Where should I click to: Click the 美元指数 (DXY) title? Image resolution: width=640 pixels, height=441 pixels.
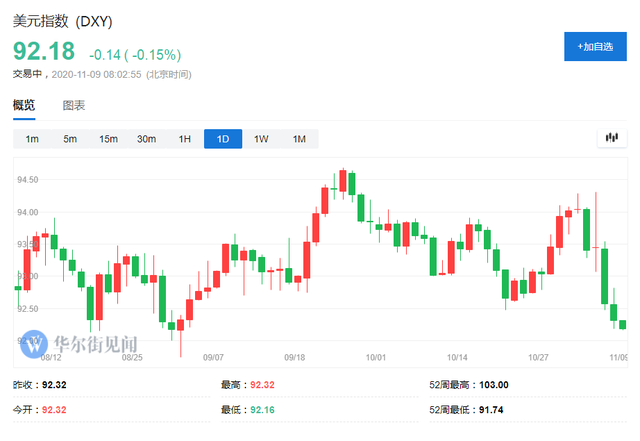click(62, 21)
